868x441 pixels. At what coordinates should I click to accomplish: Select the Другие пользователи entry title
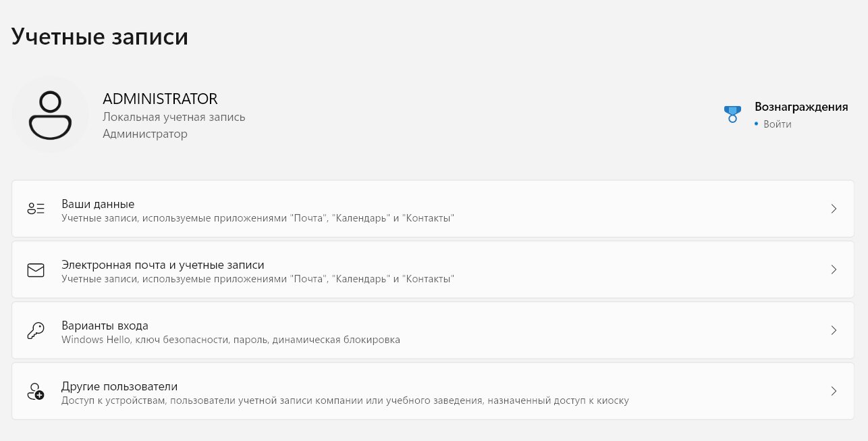point(119,386)
